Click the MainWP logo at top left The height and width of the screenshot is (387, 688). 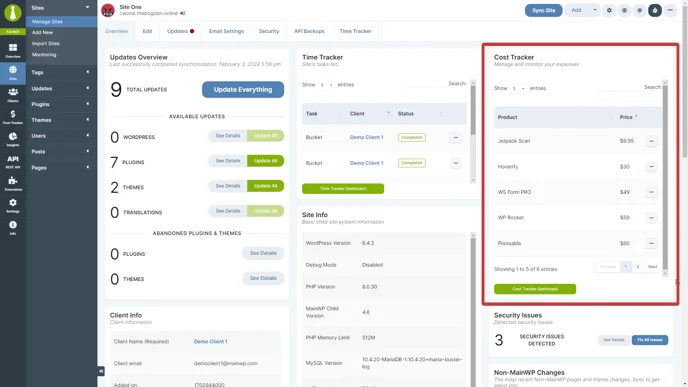pos(13,13)
